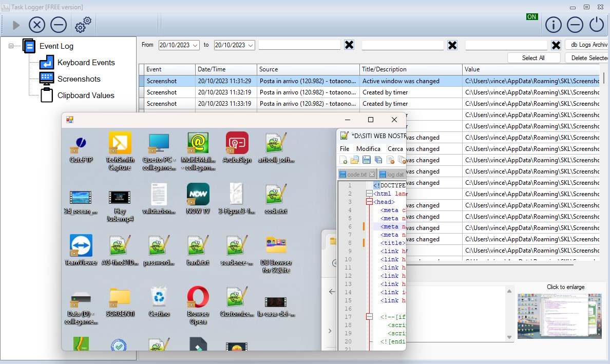This screenshot has height=364, width=610.
Task: Open db Logs Archive button
Action: tap(587, 45)
